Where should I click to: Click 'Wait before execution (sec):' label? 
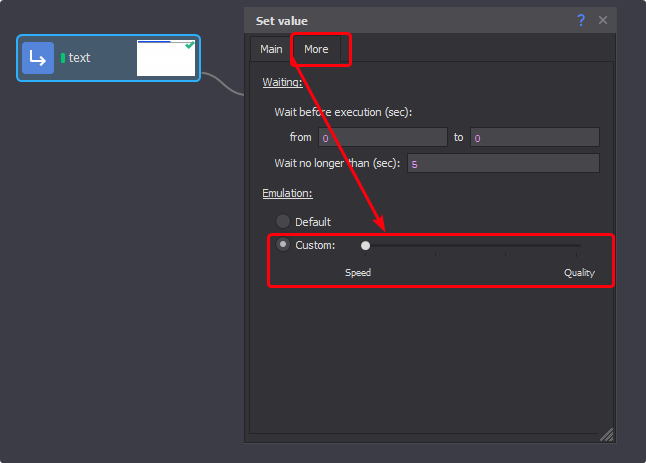coord(343,112)
